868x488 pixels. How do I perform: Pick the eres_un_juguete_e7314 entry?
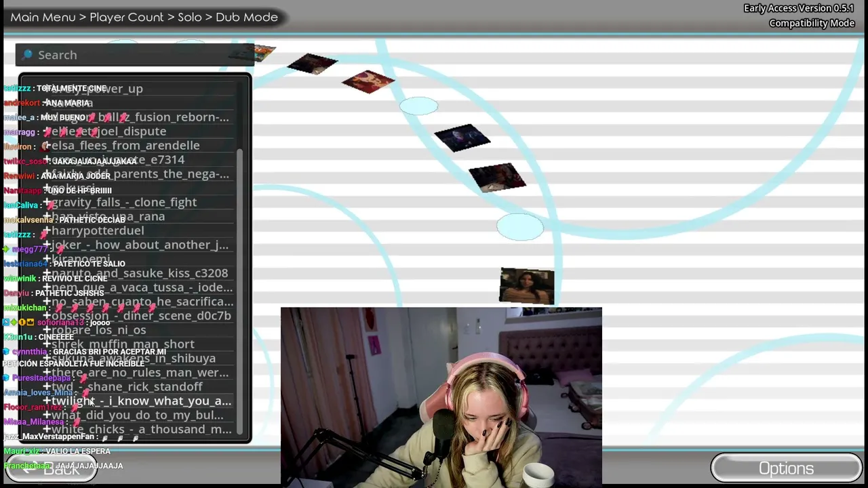tap(138, 160)
